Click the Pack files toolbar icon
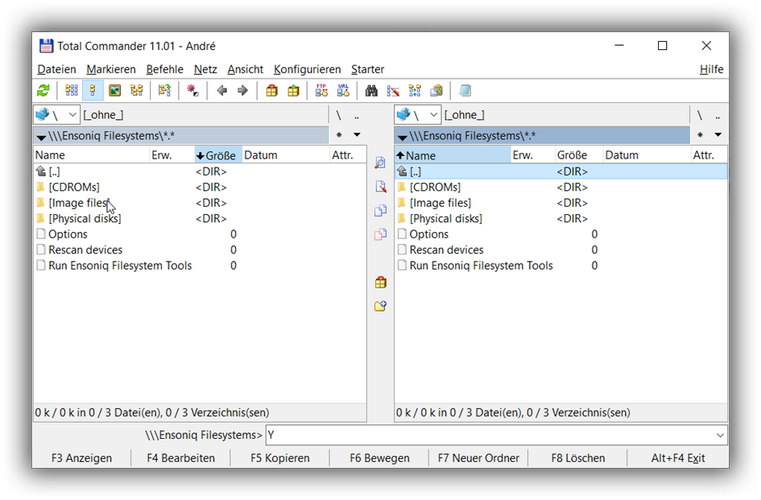Viewport: 761px width, 500px height. pyautogui.click(x=272, y=91)
